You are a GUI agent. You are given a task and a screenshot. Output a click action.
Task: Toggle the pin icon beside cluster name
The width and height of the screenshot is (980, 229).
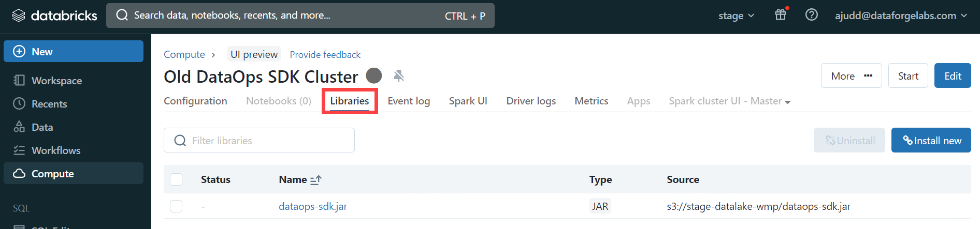(398, 76)
